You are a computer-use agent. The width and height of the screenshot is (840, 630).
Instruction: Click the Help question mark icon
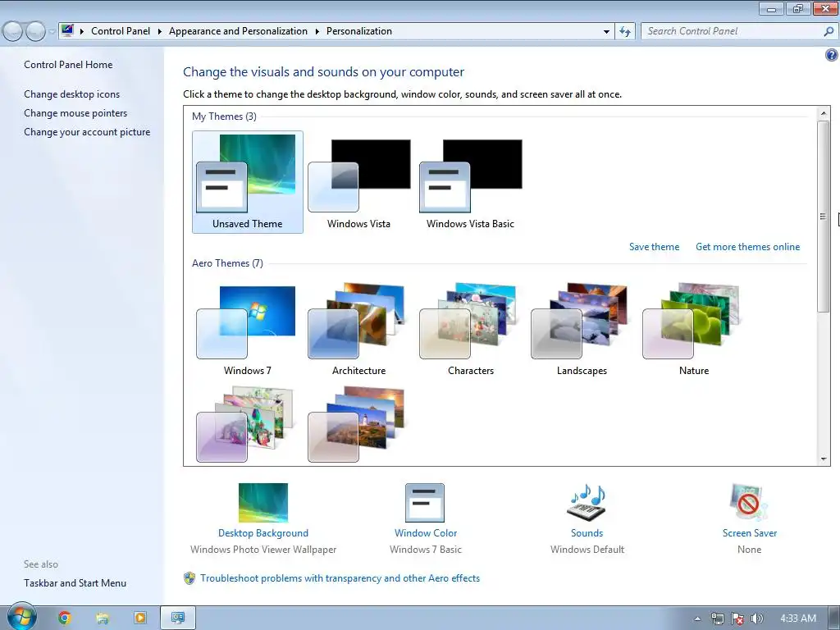click(831, 55)
